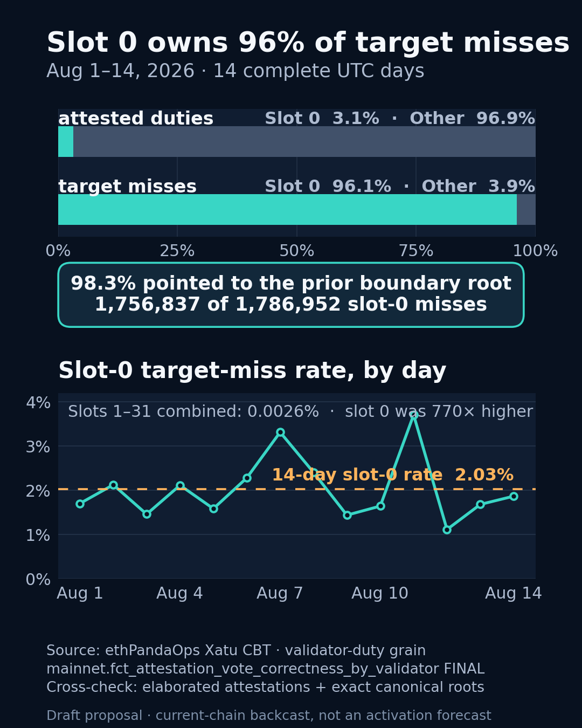The width and height of the screenshot is (582, 728).
Task: Click the teal attested duties Slot 0 segment
Action: coord(66,141)
